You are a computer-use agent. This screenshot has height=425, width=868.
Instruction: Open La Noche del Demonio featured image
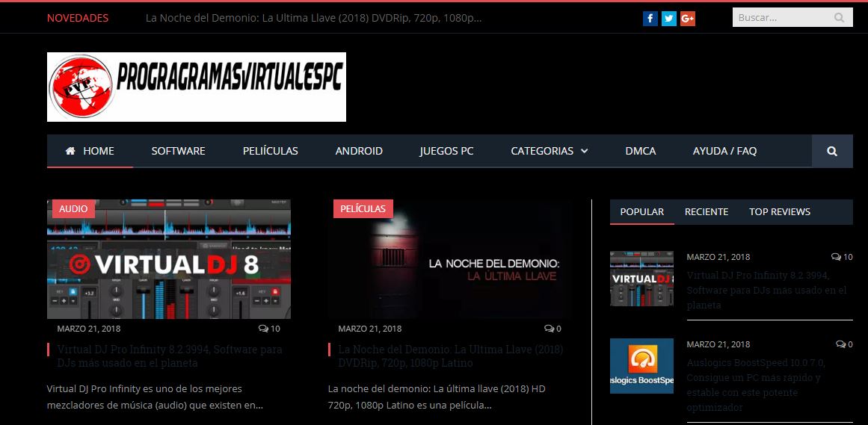451,259
